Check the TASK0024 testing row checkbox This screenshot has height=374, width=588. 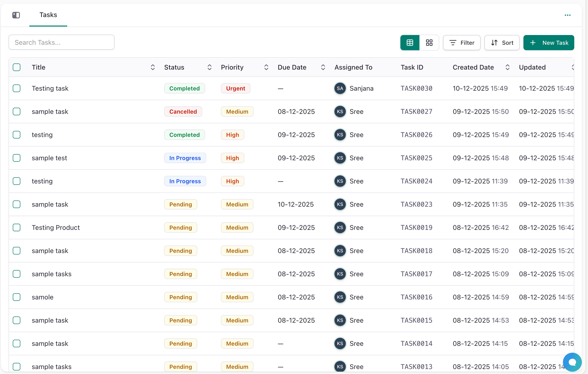[x=17, y=181]
